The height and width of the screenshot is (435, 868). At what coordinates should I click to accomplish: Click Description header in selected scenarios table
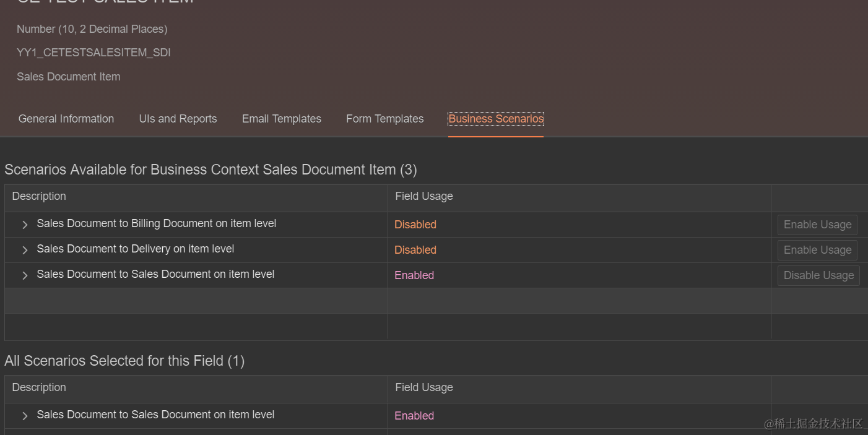(39, 387)
